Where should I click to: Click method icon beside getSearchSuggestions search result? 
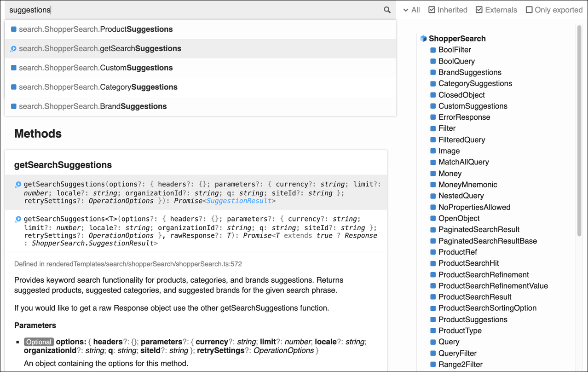coord(13,49)
